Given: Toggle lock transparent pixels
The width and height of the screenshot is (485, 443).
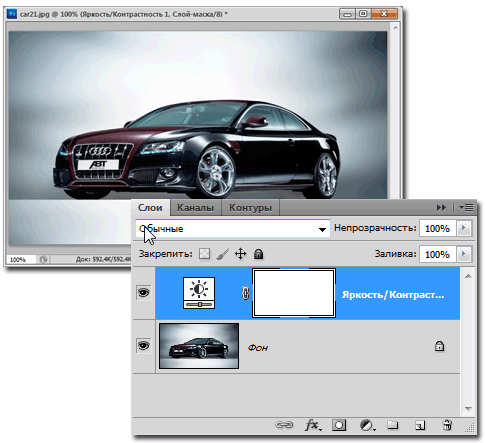Looking at the screenshot, I should coord(204,254).
